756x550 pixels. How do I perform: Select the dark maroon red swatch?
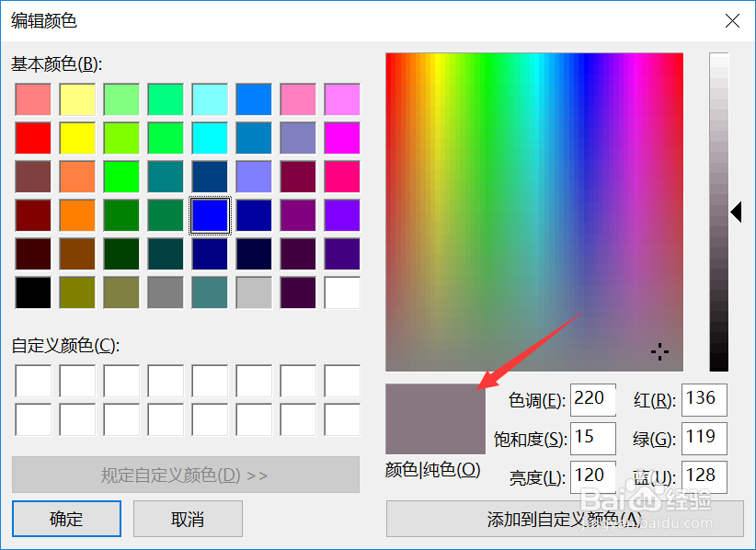[33, 215]
